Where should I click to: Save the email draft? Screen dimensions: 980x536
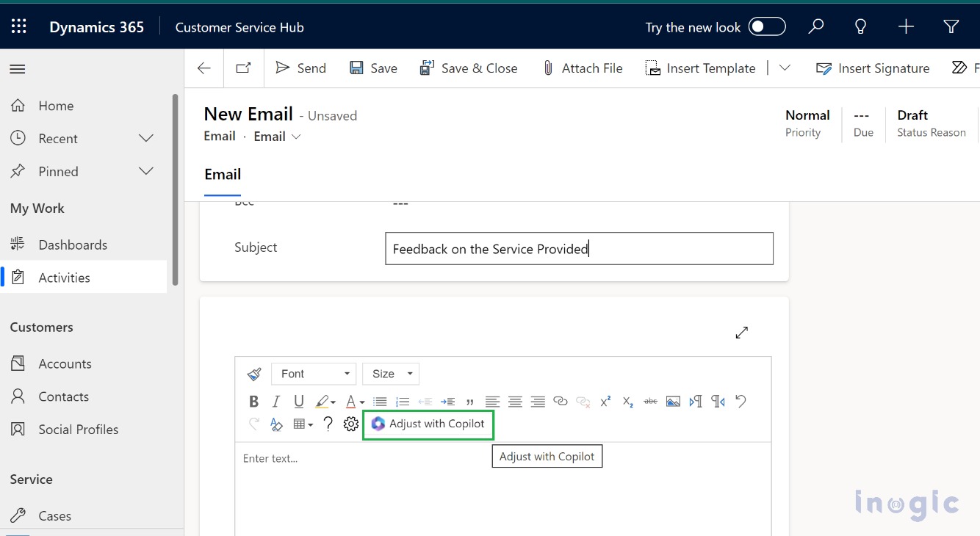[x=373, y=68]
